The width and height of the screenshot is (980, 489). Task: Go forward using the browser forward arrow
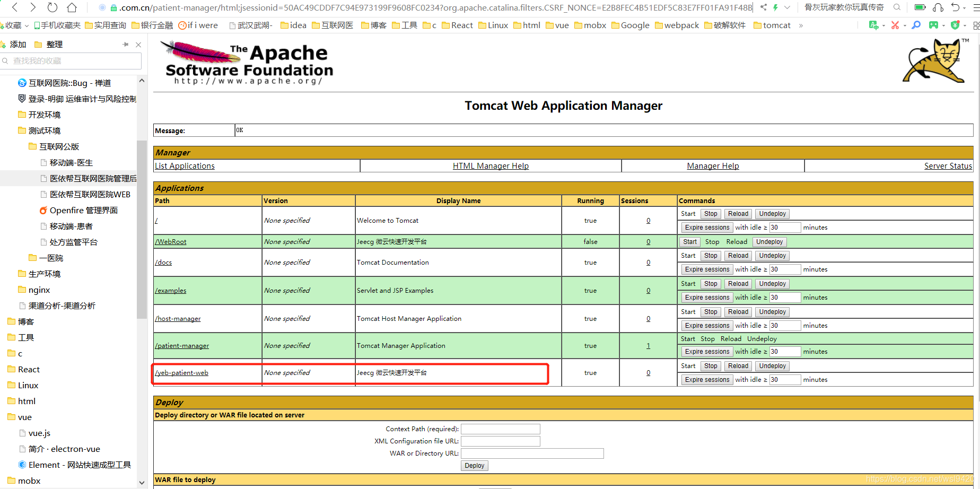tap(33, 7)
